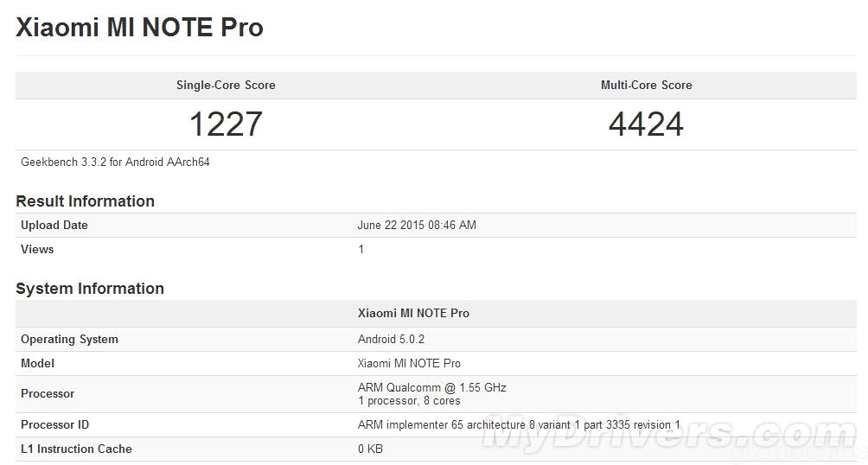The width and height of the screenshot is (868, 465).
Task: Click the Upload Date row label
Action: (x=54, y=225)
